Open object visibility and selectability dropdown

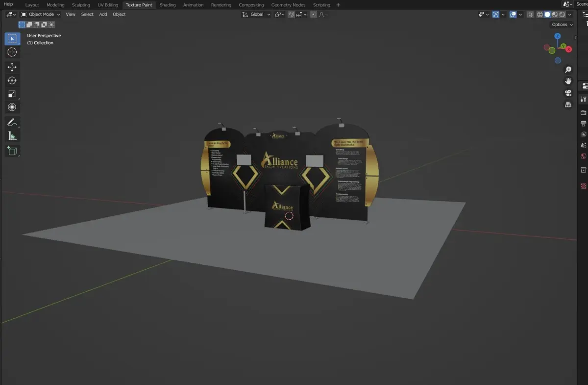pyautogui.click(x=484, y=15)
